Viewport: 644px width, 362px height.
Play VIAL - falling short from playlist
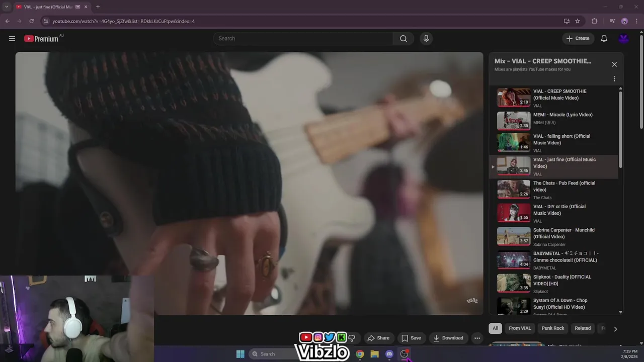click(553, 143)
